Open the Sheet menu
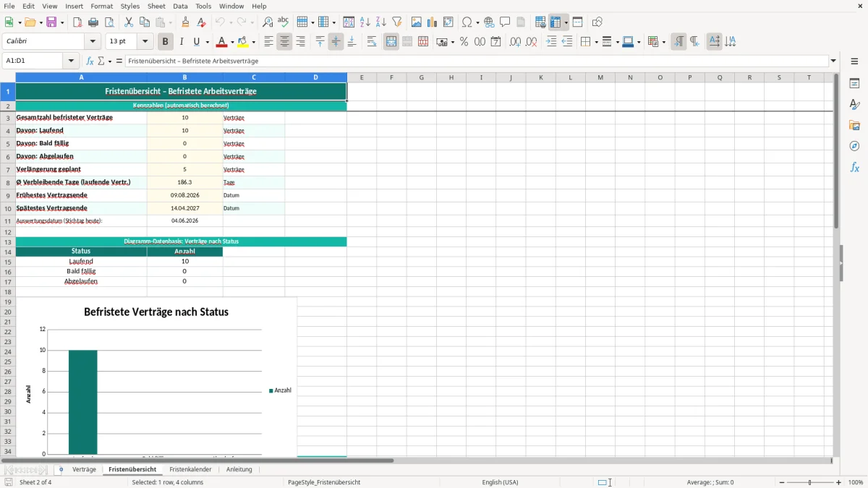Image resolution: width=868 pixels, height=488 pixels. (156, 6)
